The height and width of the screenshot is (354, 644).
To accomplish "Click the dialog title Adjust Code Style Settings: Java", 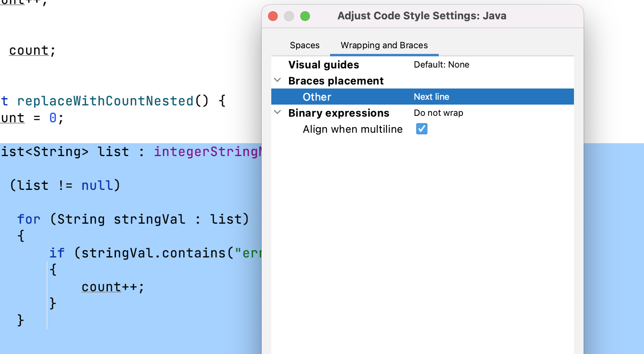I will pos(422,16).
